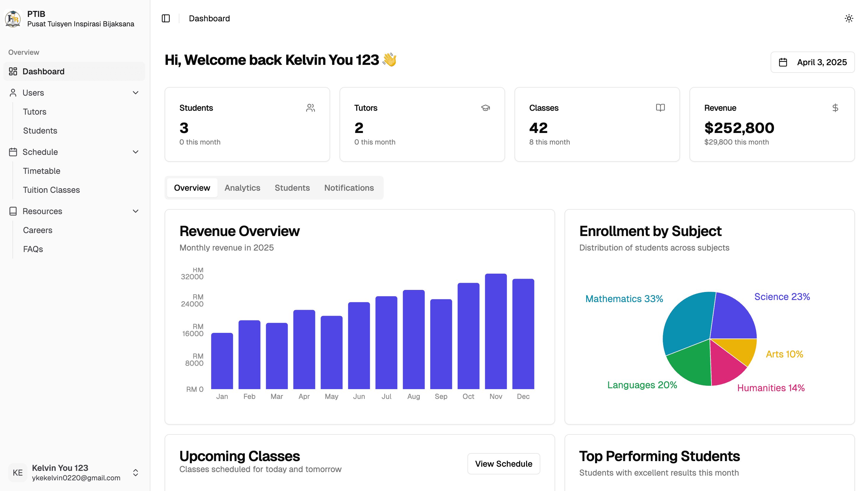
Task: Click the Classes open-book icon
Action: coord(660,108)
